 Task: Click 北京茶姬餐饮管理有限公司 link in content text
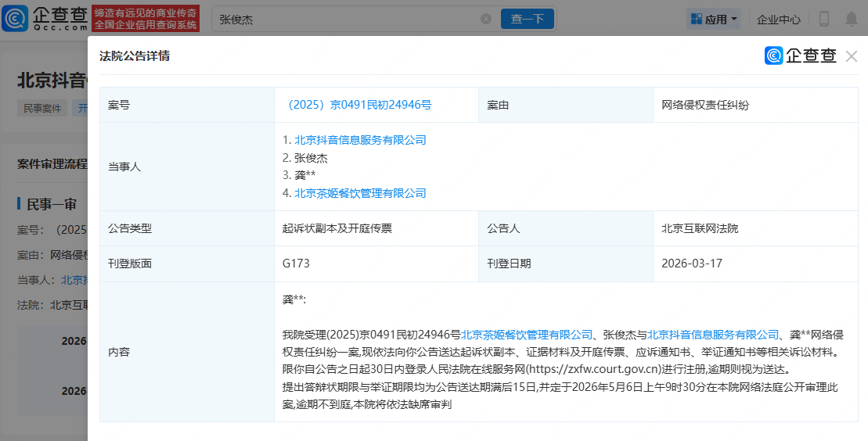click(527, 335)
